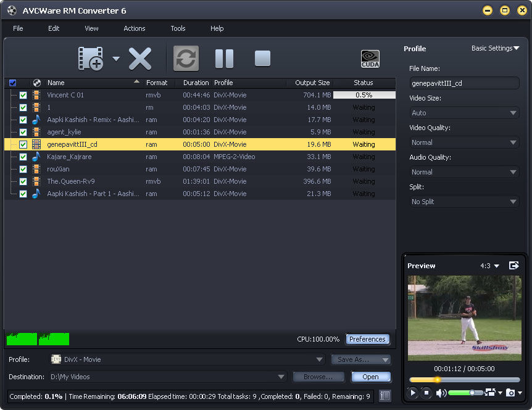
Task: Click the Duration column header
Action: click(x=196, y=83)
